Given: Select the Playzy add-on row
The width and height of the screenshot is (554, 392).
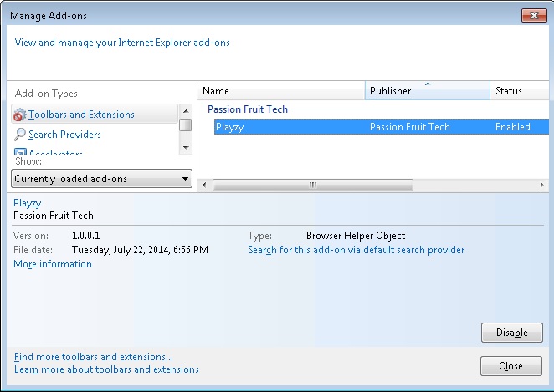Looking at the screenshot, I should click(x=382, y=127).
